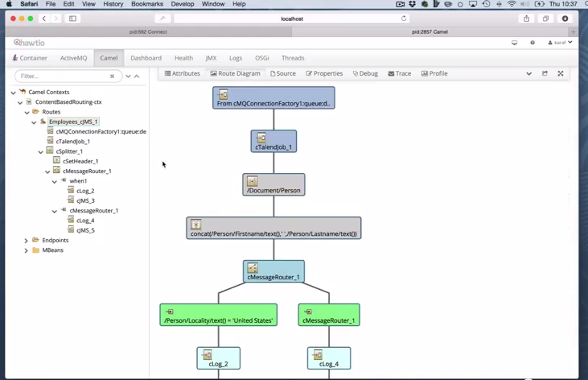Click the concat Firstname Lastname node
This screenshot has height=380, width=588.
point(273,228)
